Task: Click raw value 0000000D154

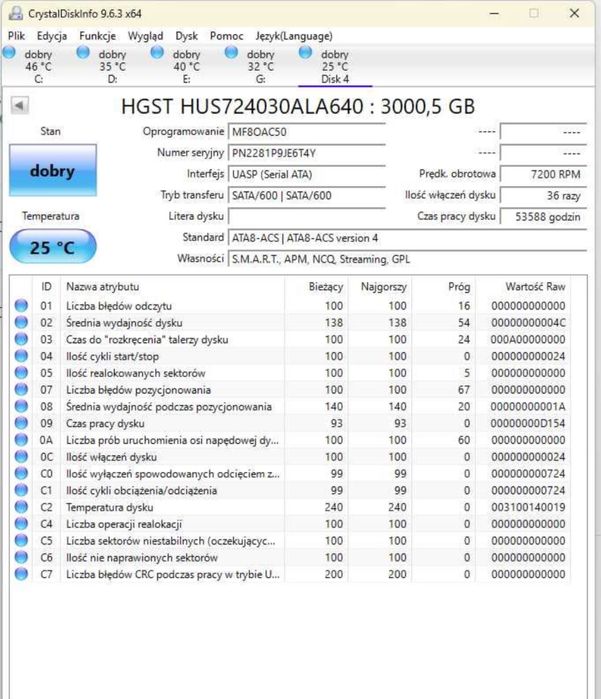Action: pyautogui.click(x=528, y=423)
